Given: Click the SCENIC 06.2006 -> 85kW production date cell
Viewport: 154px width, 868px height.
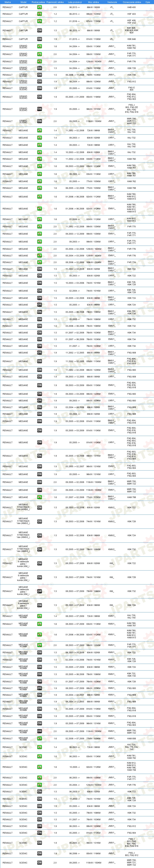Looking at the screenshot, I should tap(75, 853).
